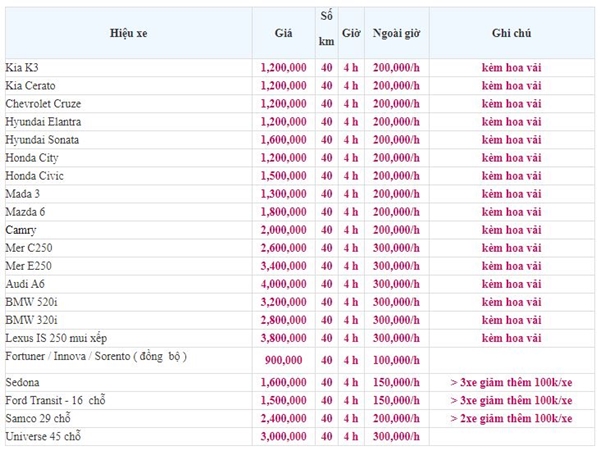Click the 'Giờ' column header
Viewport: 600px width, 450px height.
[x=351, y=33]
